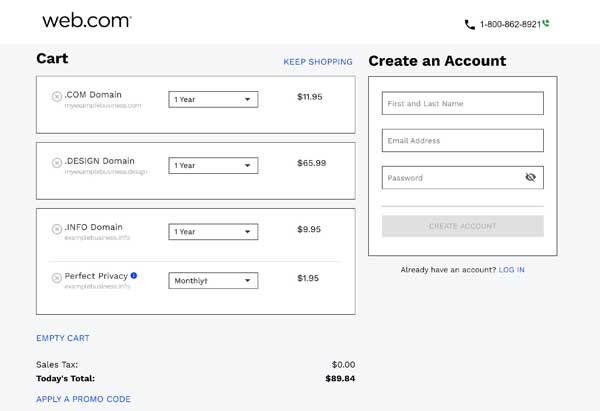Viewport: 600px width, 411px height.
Task: Click the EMPTY CART link
Action: (63, 338)
